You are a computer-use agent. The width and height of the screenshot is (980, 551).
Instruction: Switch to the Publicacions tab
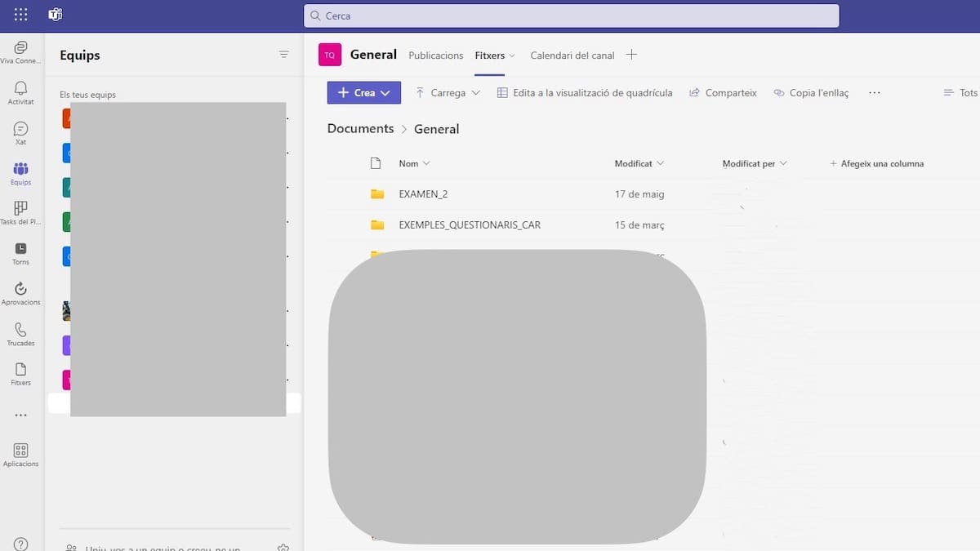(435, 56)
